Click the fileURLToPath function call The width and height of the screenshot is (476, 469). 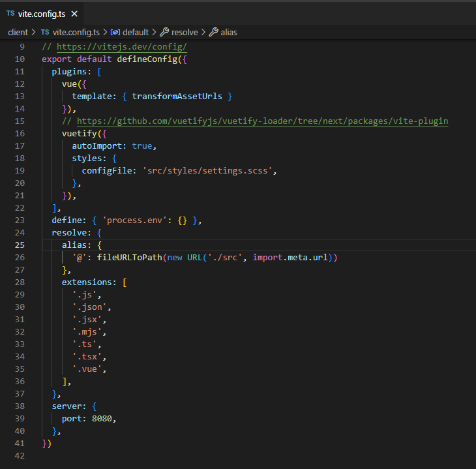point(130,258)
